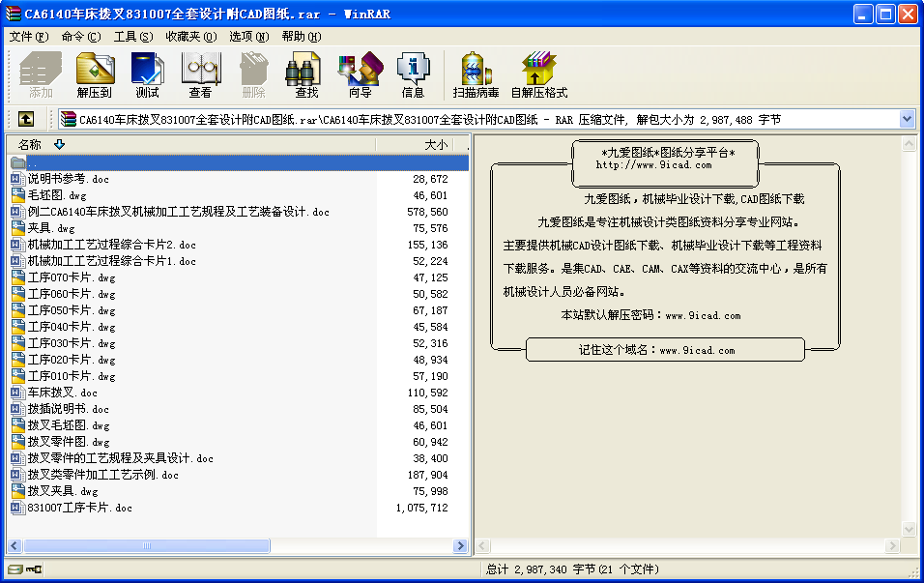924x583 pixels.
Task: Click 自解压格式 (SFX) toolbar icon
Action: [538, 75]
